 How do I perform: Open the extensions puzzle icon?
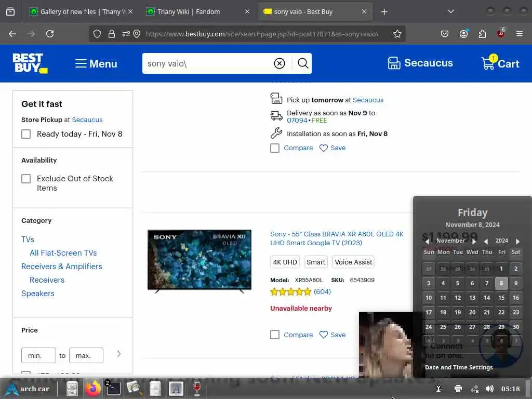(x=482, y=34)
